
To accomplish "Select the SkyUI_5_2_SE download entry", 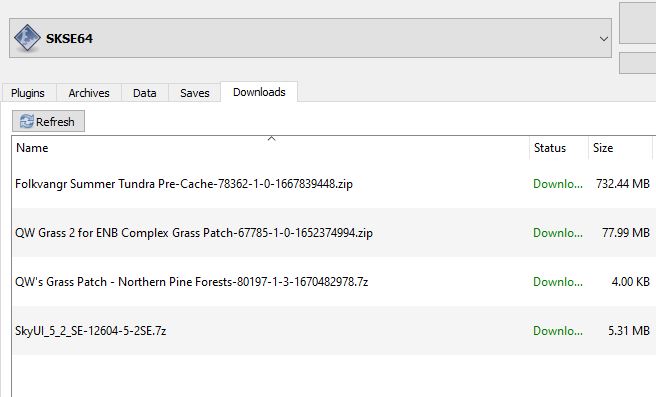I will [x=334, y=330].
